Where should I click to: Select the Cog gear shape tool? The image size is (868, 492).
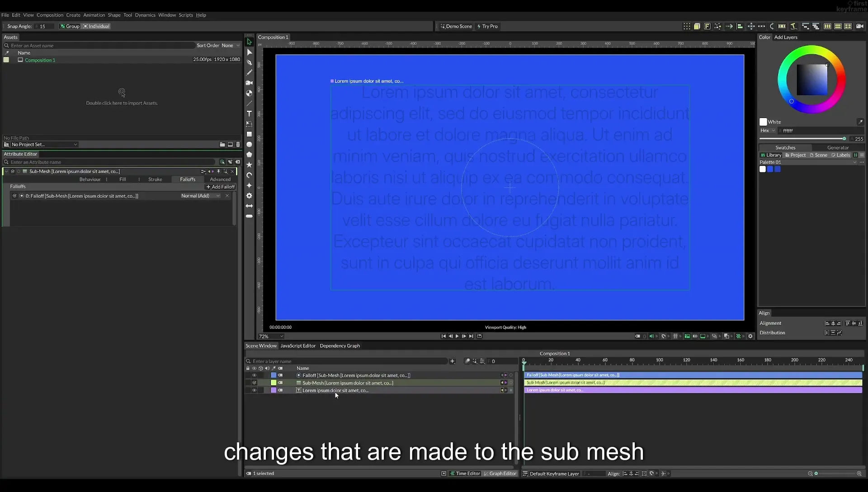249,196
